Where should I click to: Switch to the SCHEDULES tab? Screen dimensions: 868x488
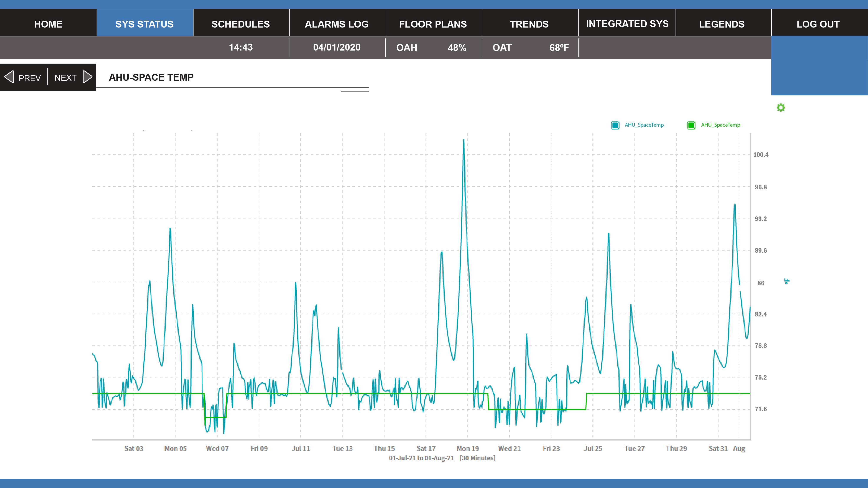pyautogui.click(x=241, y=24)
